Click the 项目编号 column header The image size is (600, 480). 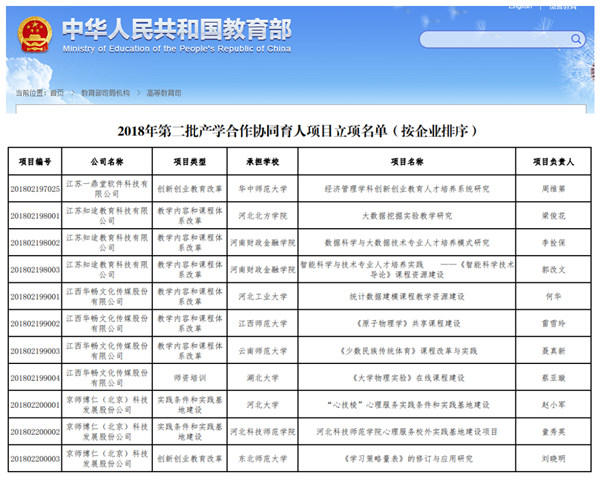click(x=34, y=161)
